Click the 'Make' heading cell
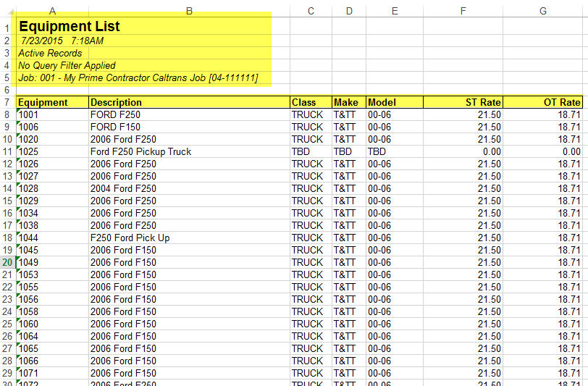The width and height of the screenshot is (588, 386). point(349,102)
